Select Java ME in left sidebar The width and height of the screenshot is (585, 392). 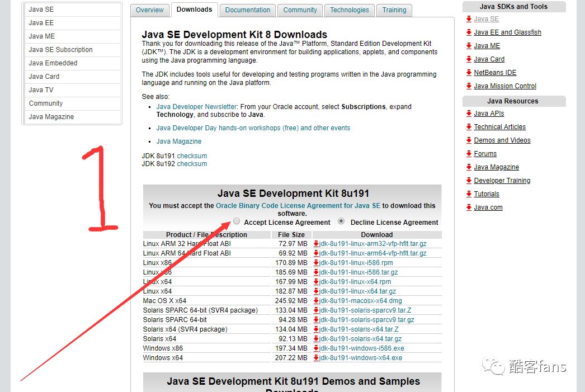72,36
